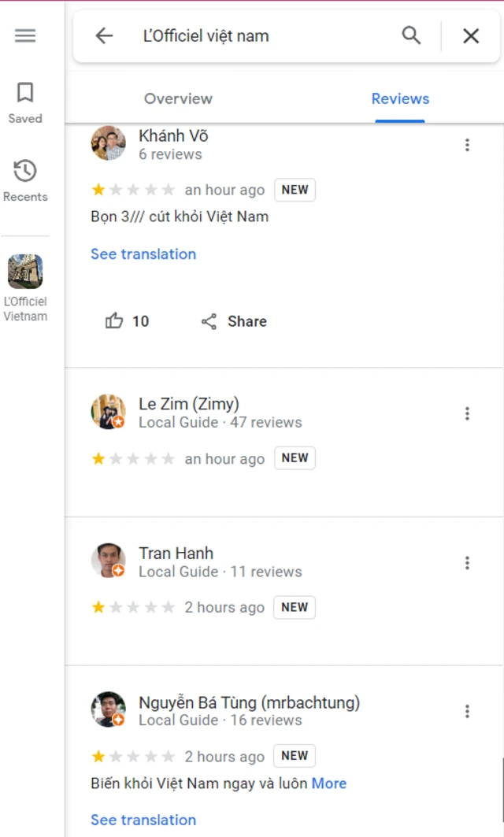Click the Share icon on Khánh Võ's review

click(x=234, y=321)
